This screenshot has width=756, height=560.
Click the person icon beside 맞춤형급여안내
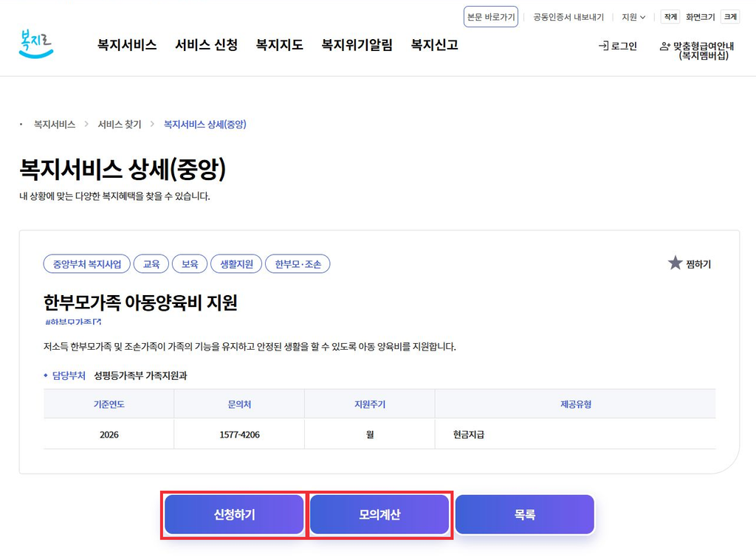(665, 46)
